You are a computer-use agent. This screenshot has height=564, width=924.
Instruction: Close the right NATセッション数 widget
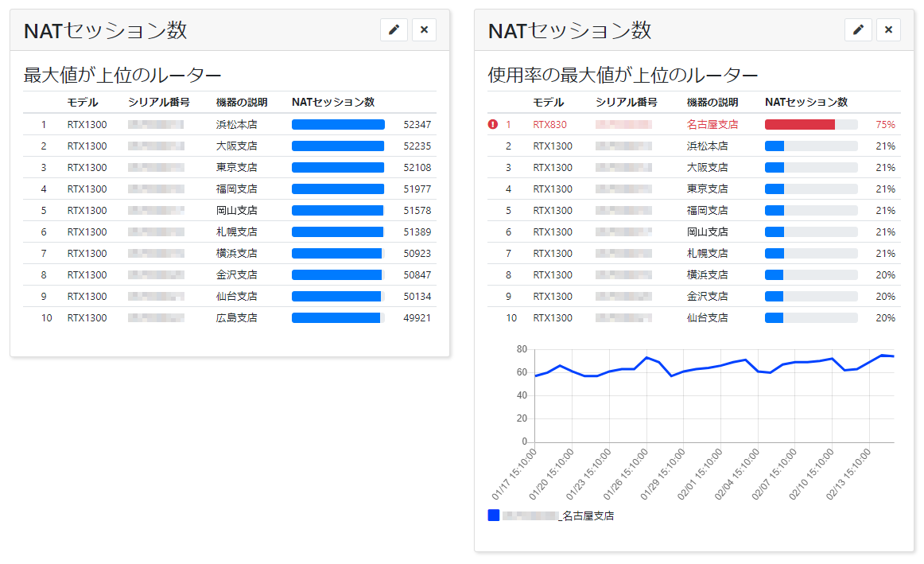[888, 29]
